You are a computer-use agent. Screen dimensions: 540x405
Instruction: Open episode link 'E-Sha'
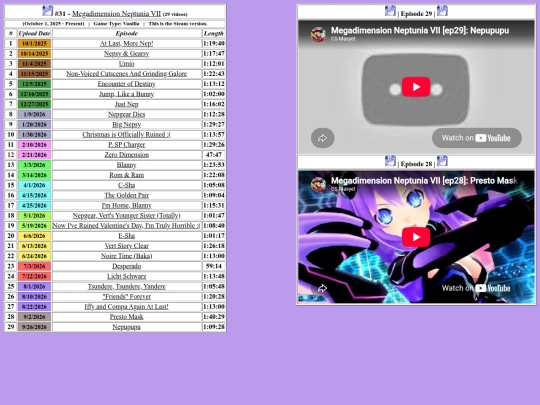pos(126,236)
